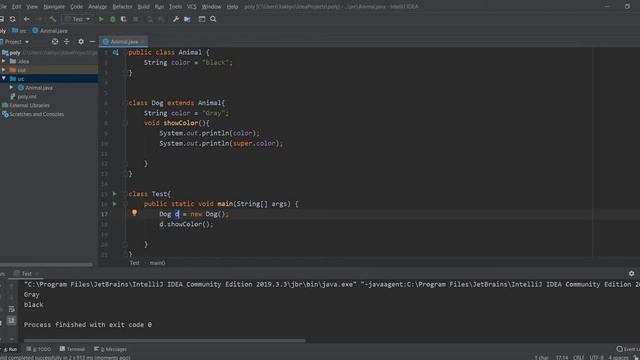Change CRLF line separator in status bar

click(578, 358)
